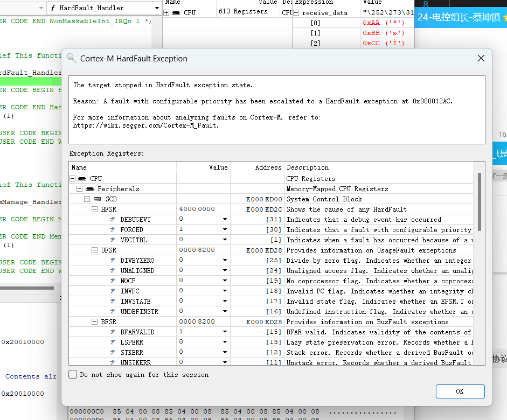This screenshot has width=507, height=420.
Task: Select the DIVBYZERO bitfield icon
Action: coord(113,261)
